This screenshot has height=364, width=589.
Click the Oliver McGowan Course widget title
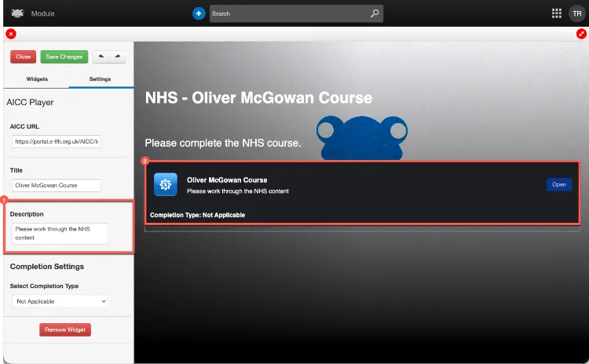click(227, 180)
